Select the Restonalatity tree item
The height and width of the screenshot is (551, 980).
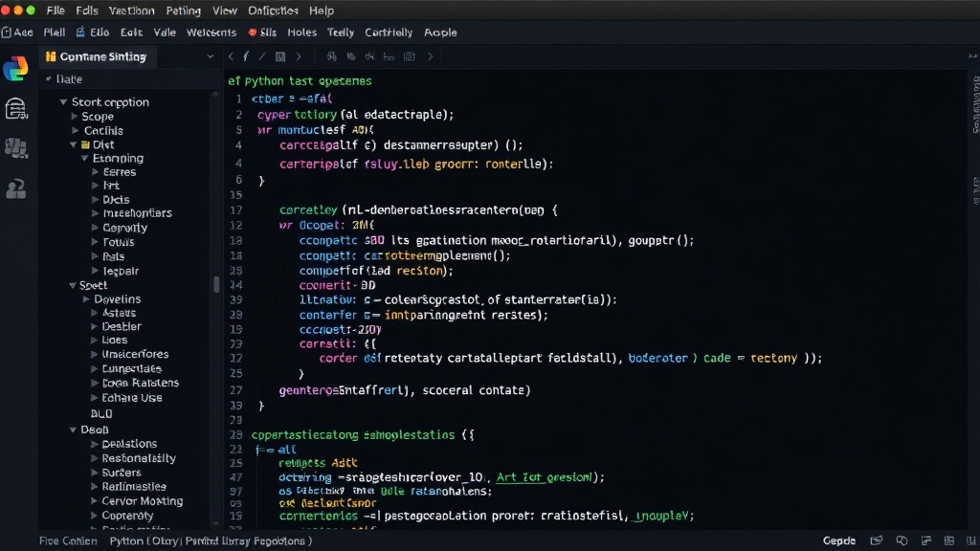pyautogui.click(x=139, y=458)
